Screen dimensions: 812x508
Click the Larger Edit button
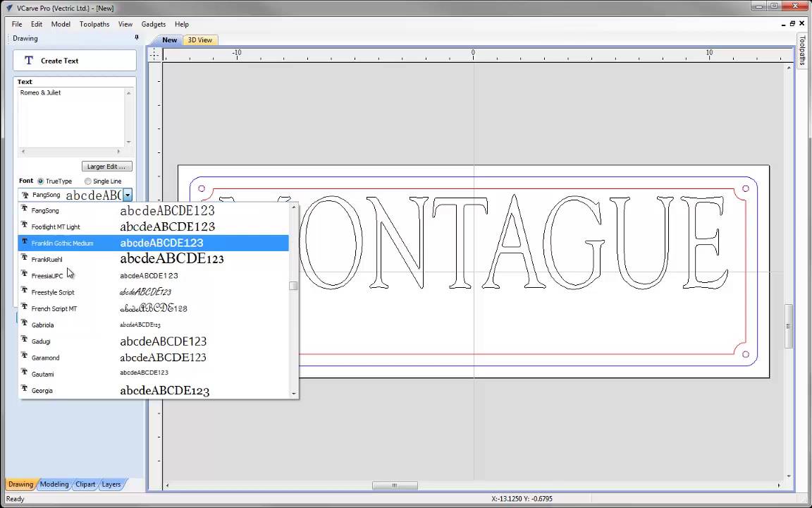coord(106,167)
